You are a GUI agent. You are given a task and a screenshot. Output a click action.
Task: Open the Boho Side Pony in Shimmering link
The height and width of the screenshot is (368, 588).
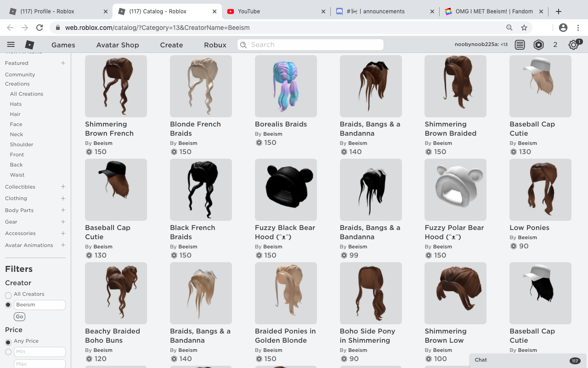(x=367, y=336)
